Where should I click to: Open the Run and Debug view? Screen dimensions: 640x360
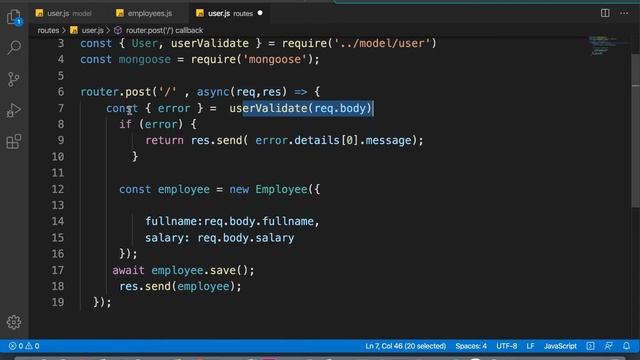13,110
